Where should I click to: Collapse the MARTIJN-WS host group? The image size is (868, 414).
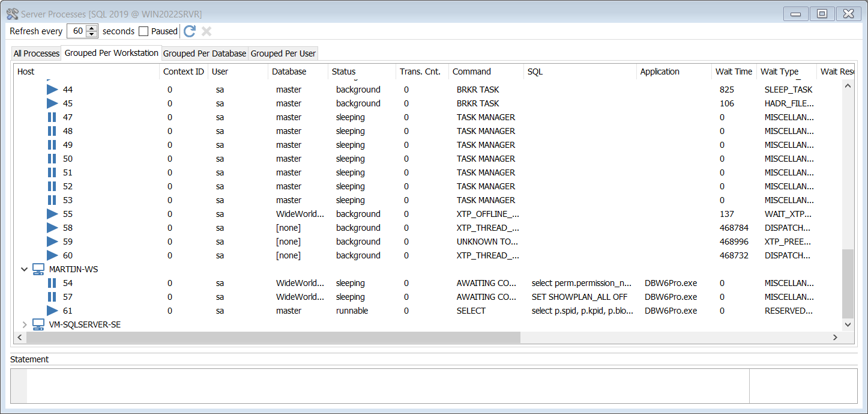click(x=24, y=269)
